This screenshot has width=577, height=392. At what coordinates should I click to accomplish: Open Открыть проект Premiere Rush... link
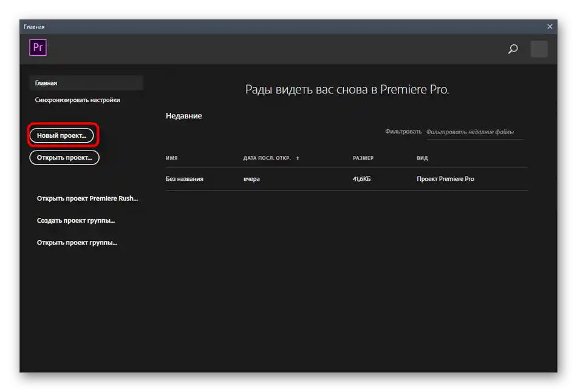(87, 198)
